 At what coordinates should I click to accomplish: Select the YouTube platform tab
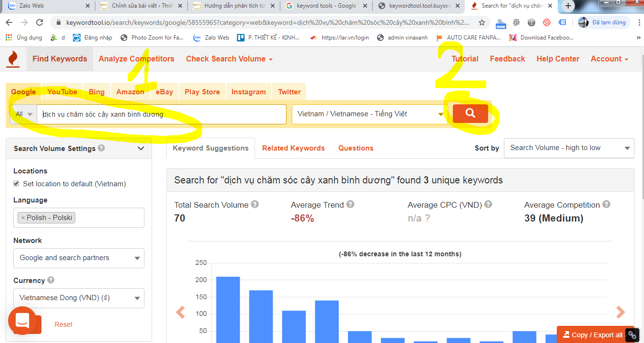tap(62, 92)
